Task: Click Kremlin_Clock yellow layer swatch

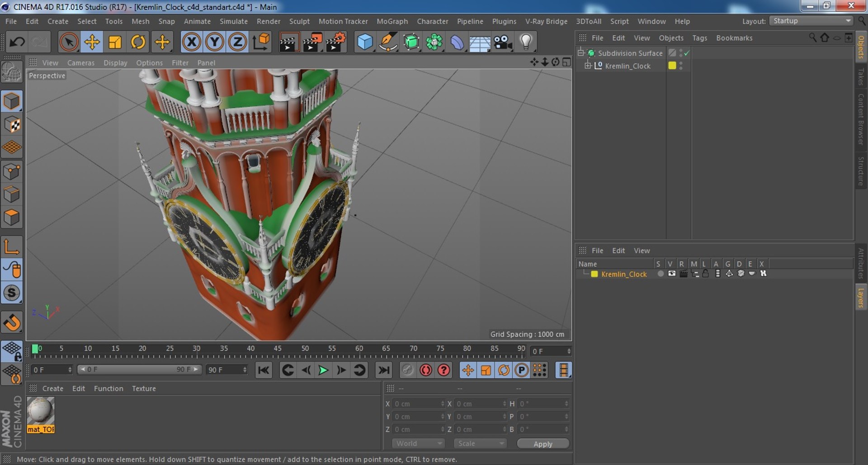Action: [x=672, y=66]
